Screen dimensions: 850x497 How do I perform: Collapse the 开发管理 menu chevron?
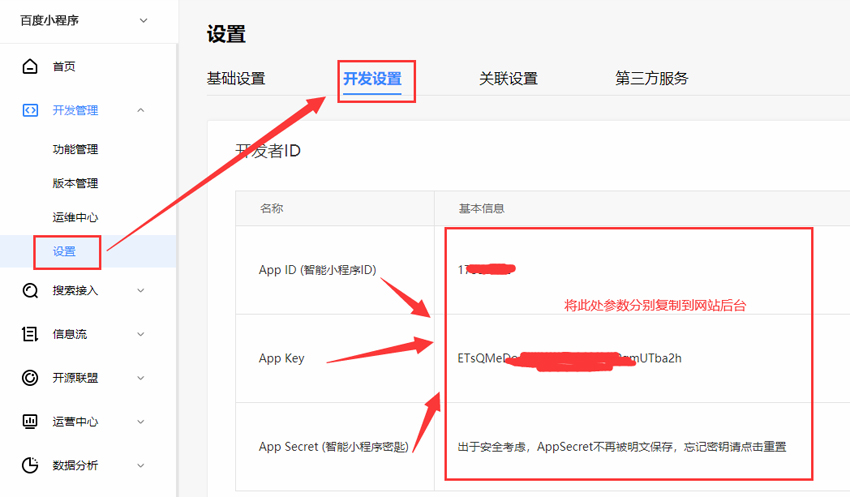point(140,111)
